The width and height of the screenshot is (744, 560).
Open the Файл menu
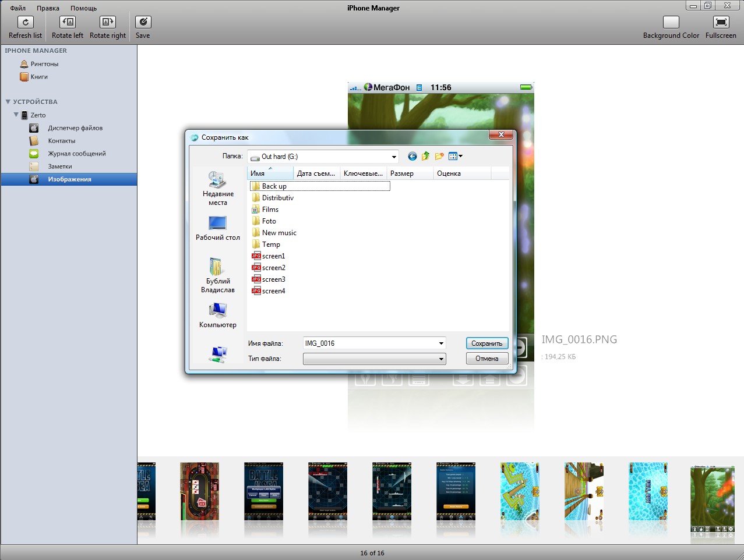pos(18,8)
